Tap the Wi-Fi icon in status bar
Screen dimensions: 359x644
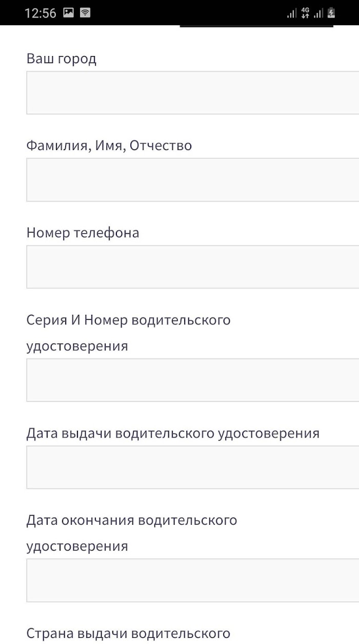click(85, 13)
